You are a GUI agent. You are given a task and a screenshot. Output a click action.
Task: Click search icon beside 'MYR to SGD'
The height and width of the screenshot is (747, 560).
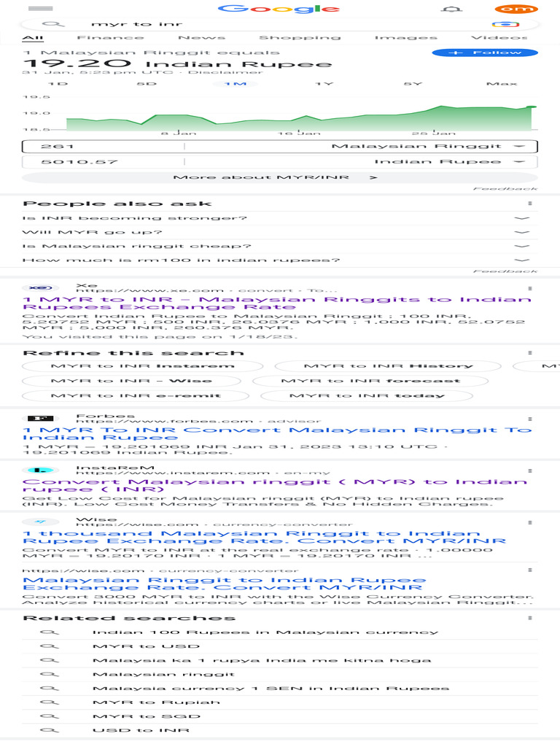coord(49,716)
